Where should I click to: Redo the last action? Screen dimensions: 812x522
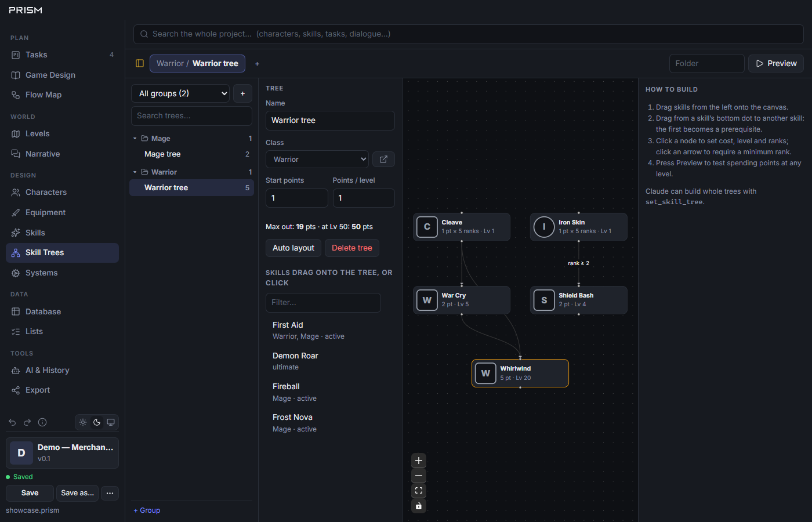pos(27,422)
